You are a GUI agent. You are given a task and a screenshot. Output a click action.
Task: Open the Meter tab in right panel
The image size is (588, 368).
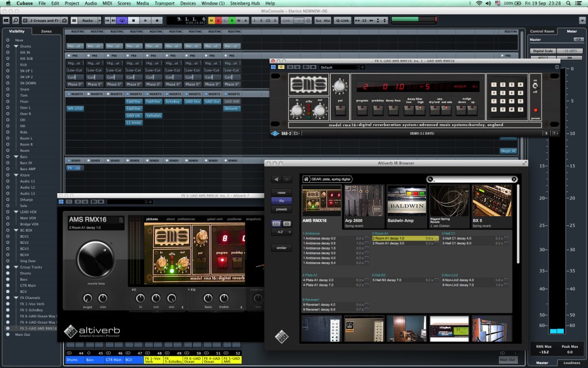click(x=571, y=31)
